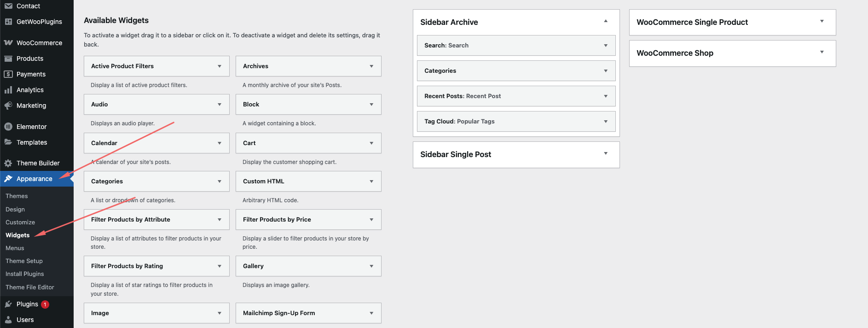Click the Elementor icon in the admin menu

(x=8, y=127)
